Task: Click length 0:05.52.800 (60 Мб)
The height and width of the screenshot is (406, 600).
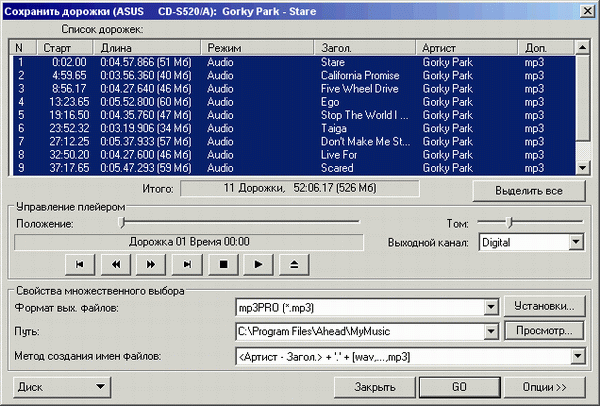Action: coord(146,102)
